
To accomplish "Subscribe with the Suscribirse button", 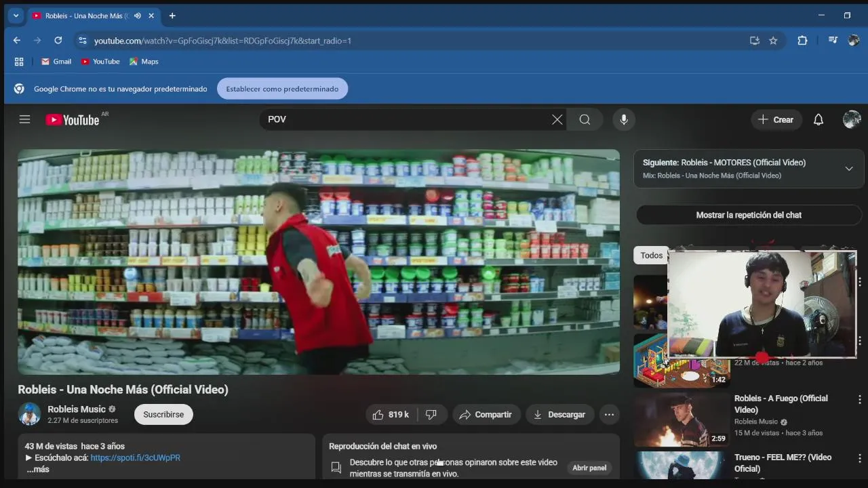I will 163,415.
